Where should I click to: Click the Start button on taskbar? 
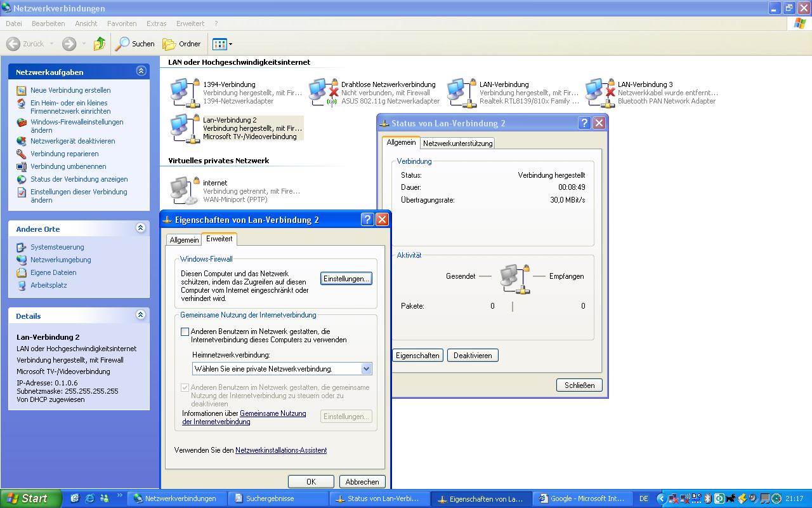point(30,498)
